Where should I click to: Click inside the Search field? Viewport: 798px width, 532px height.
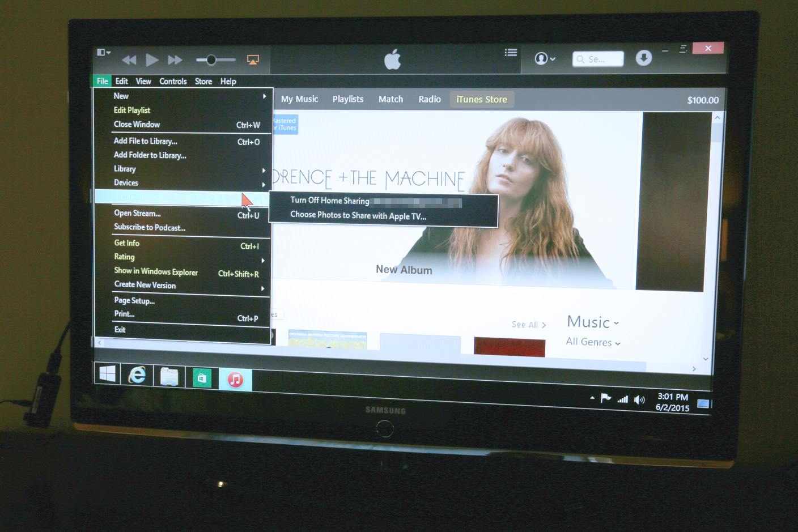point(598,58)
